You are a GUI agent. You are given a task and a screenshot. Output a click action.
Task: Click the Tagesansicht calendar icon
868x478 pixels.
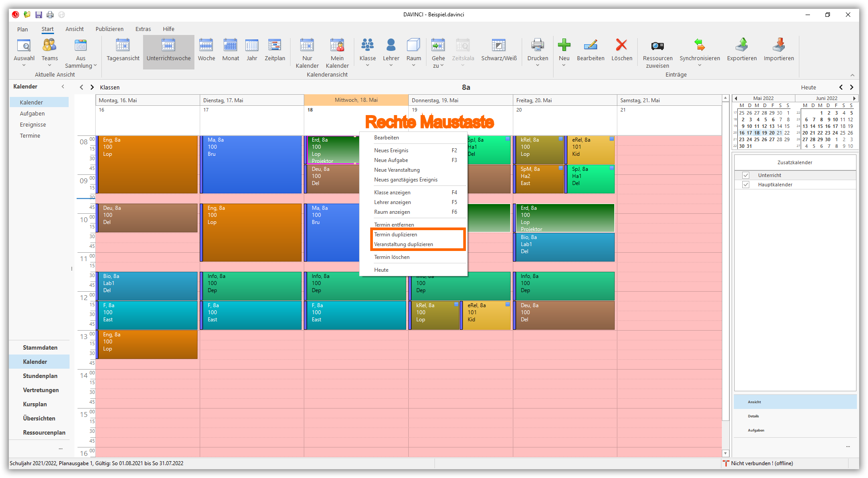click(x=123, y=46)
